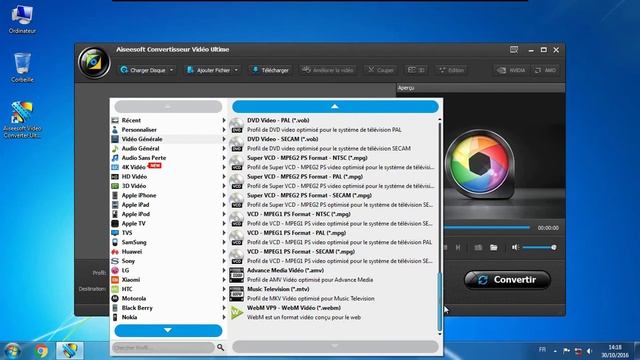Screen dimensions: 640x360
Task: Click the Motorola brand icon
Action: pos(115,298)
